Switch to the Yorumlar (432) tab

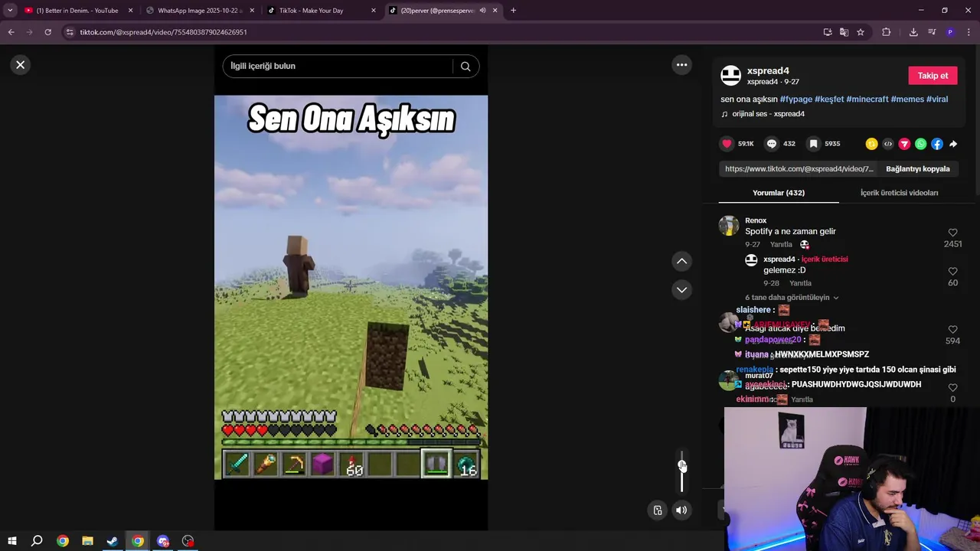coord(779,193)
